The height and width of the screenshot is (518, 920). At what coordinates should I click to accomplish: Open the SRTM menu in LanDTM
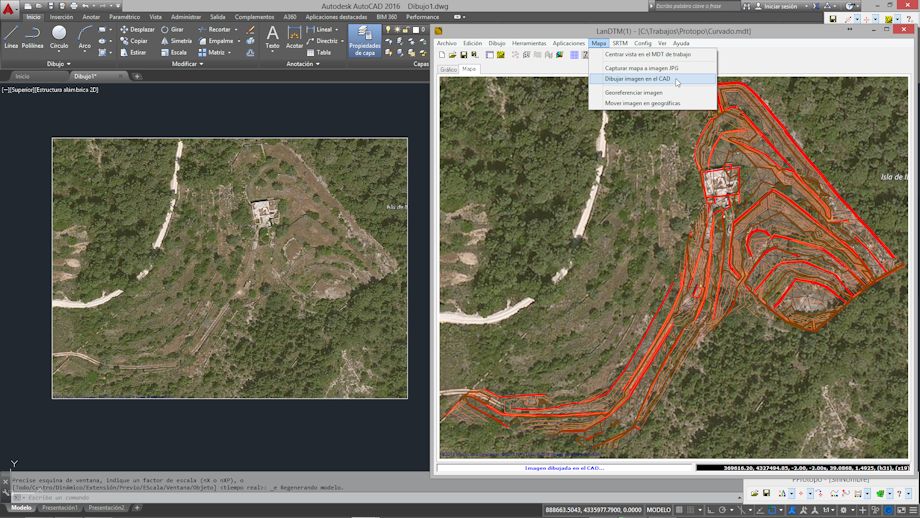(620, 43)
